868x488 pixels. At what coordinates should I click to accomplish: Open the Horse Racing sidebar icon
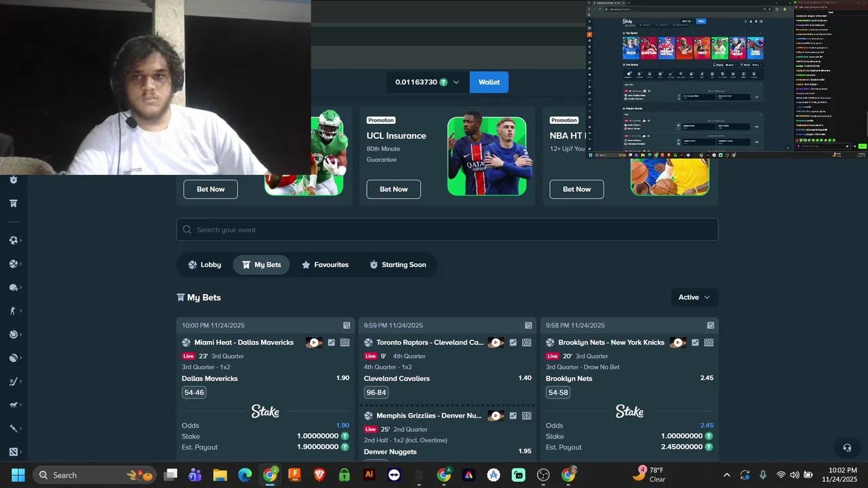point(13,405)
